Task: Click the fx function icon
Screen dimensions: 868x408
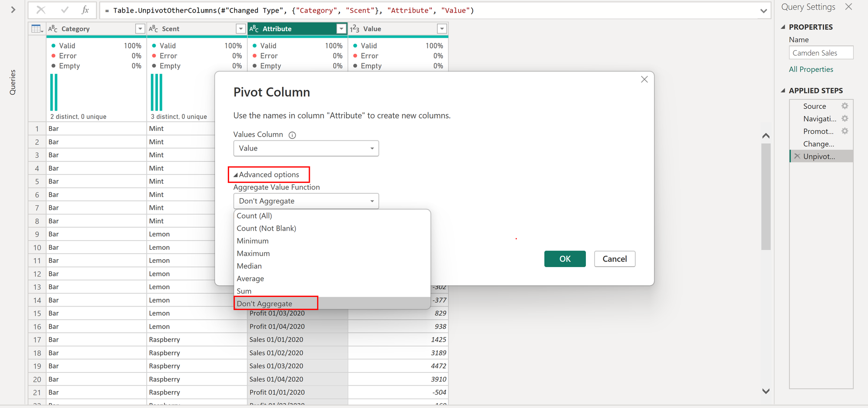Action: click(85, 10)
